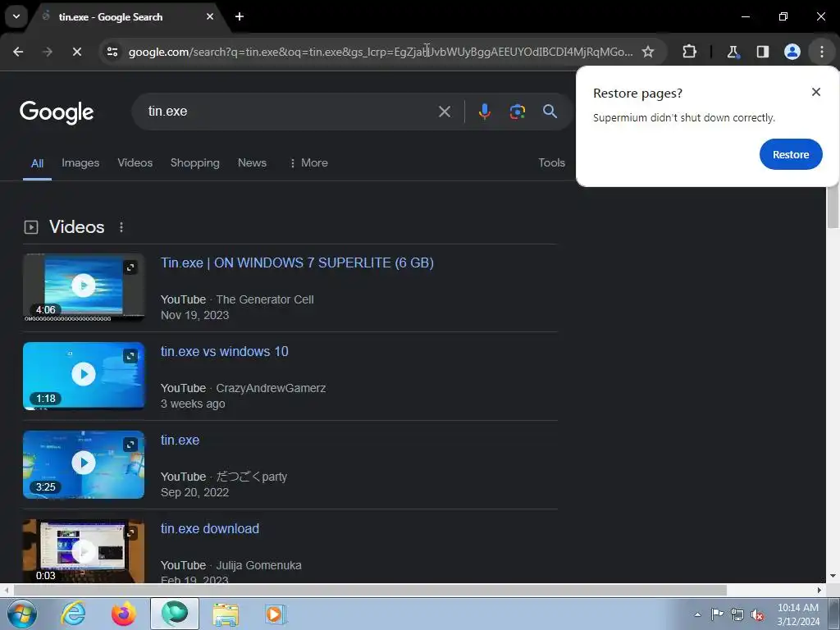
Task: Open Tin.exe ON WINDOWS 7 SUPERLITE link
Action: [297, 263]
